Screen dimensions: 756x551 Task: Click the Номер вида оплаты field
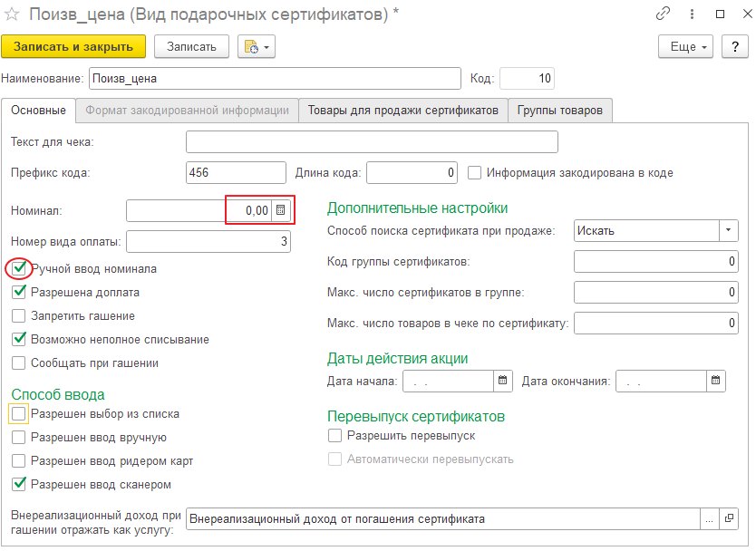(x=208, y=241)
